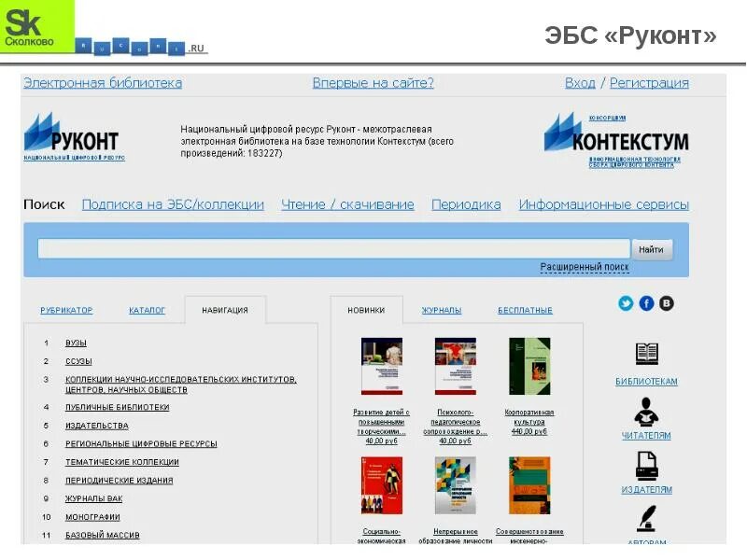Viewport: 747px width, 560px height.
Task: Open Социально-экономическая title link
Action: 382,536
